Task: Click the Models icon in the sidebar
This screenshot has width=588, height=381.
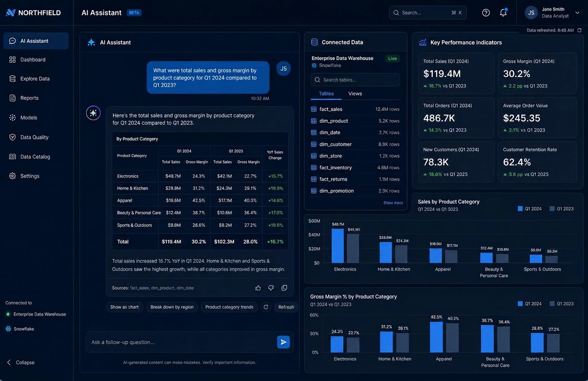Action: (x=12, y=118)
